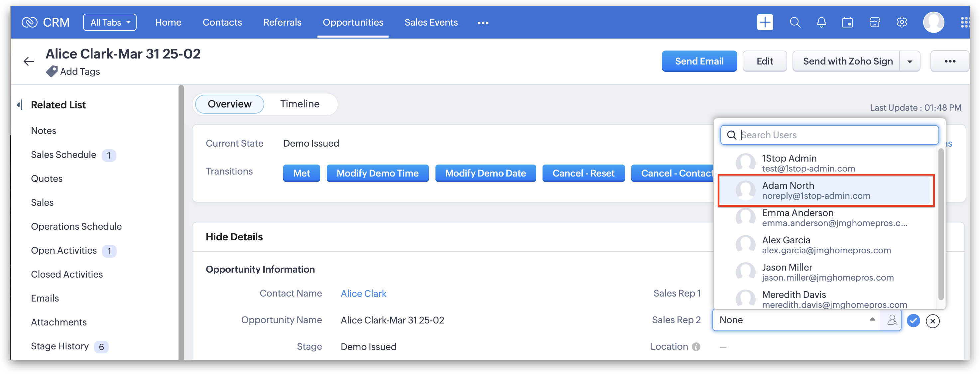Open the All Tabs dropdown

pyautogui.click(x=110, y=23)
